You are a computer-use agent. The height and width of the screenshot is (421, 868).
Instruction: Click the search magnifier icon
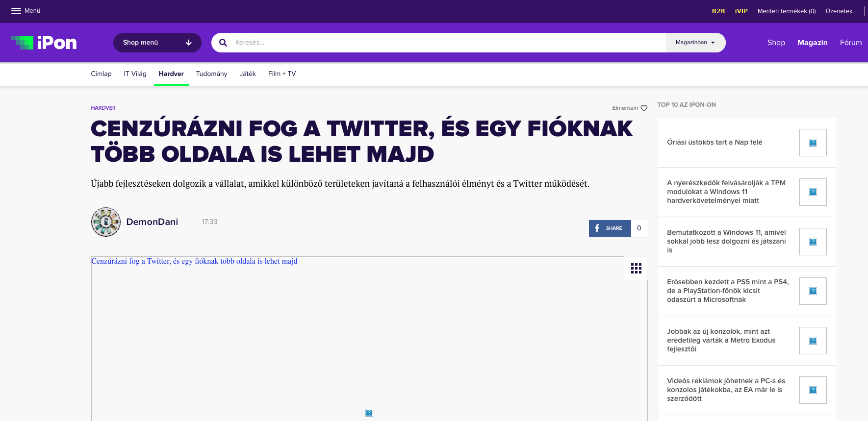coord(223,43)
